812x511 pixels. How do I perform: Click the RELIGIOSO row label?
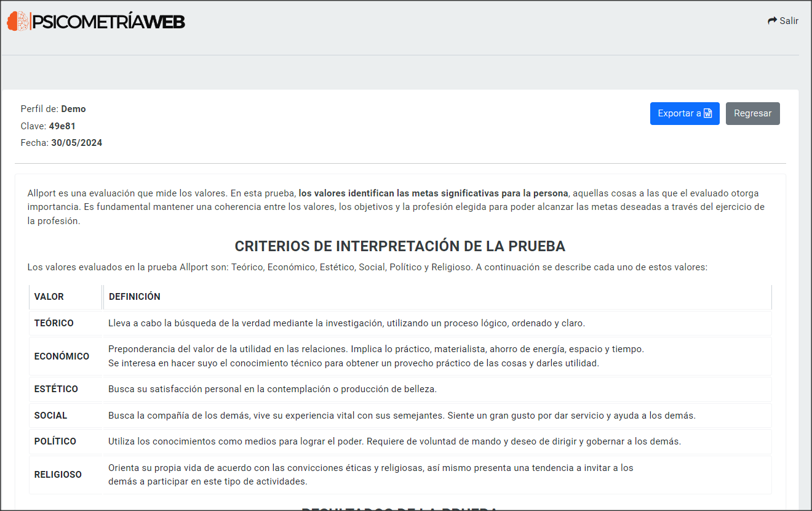[58, 475]
